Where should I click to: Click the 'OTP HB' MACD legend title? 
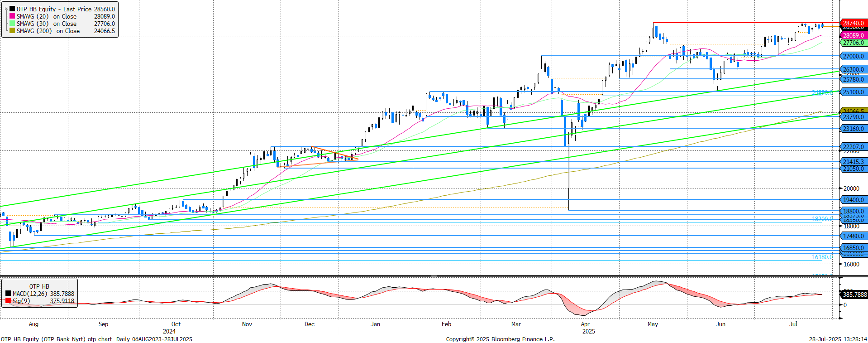point(39,286)
